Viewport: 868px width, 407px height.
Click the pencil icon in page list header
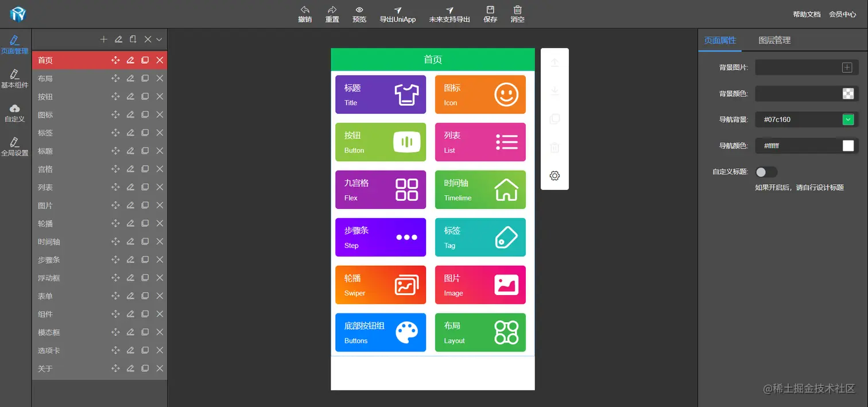click(118, 39)
